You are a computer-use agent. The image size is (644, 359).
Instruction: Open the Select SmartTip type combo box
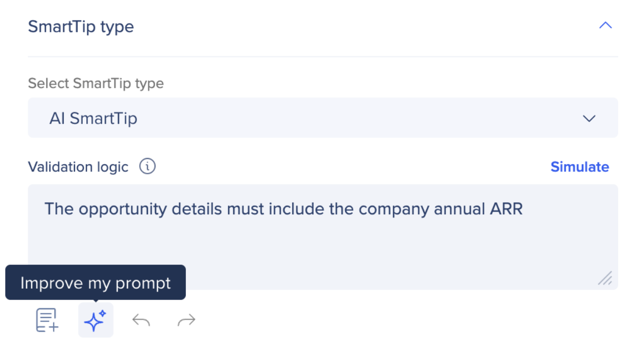click(x=323, y=118)
